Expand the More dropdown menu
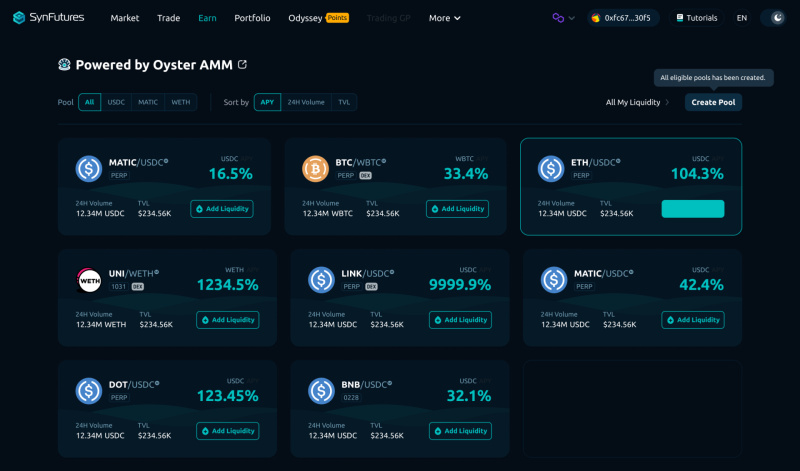The width and height of the screenshot is (800, 471). [444, 18]
